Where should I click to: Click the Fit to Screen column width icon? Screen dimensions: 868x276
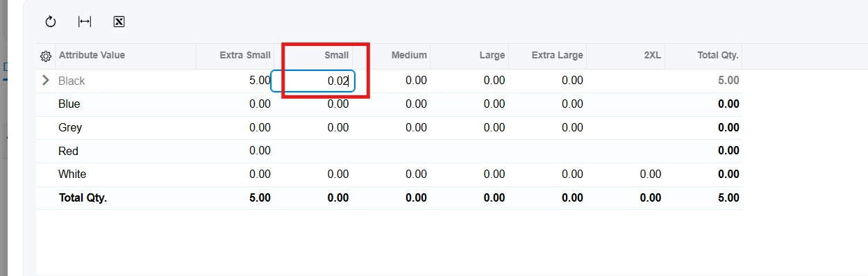[x=85, y=22]
